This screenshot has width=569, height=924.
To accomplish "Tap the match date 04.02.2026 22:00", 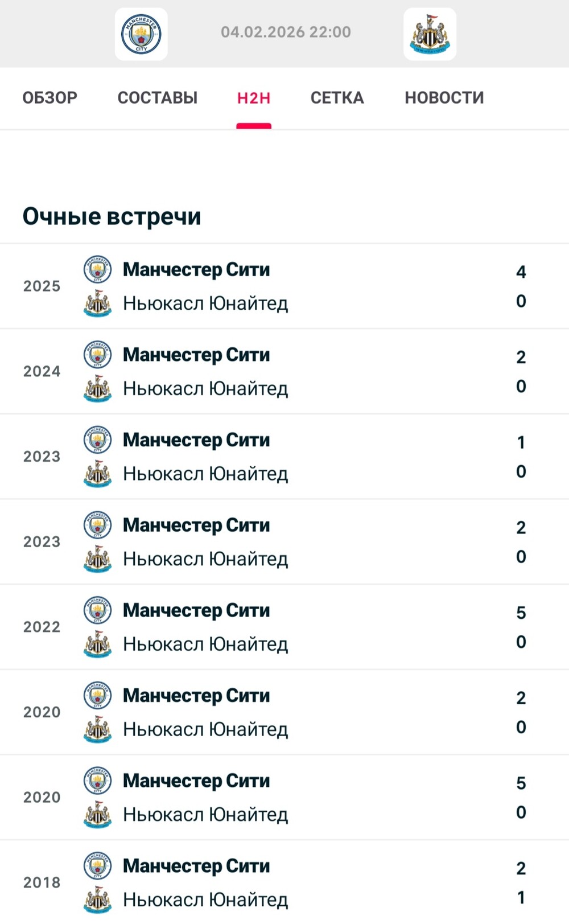I will [286, 32].
